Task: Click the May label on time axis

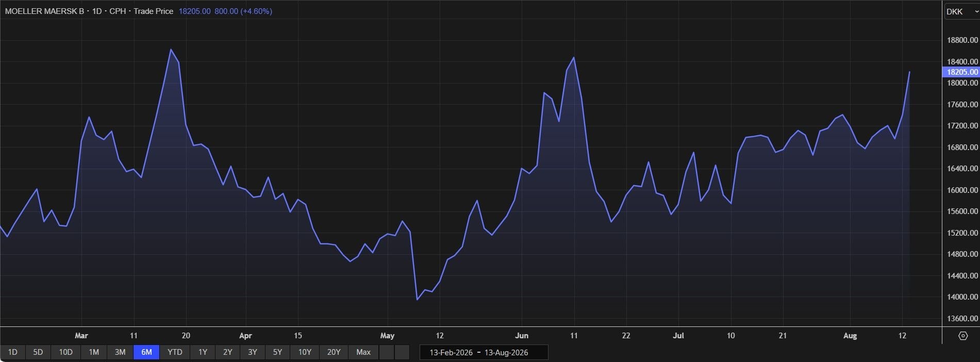Action: coord(387,336)
